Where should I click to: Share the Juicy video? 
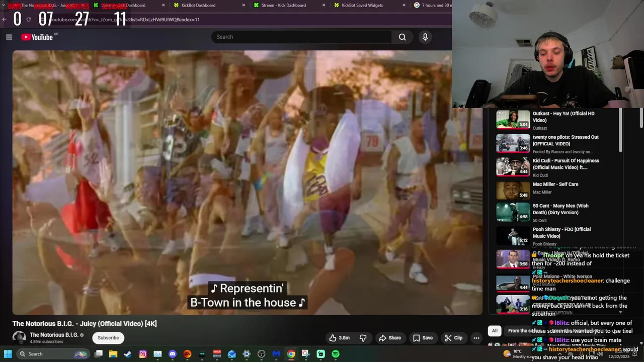(390, 338)
